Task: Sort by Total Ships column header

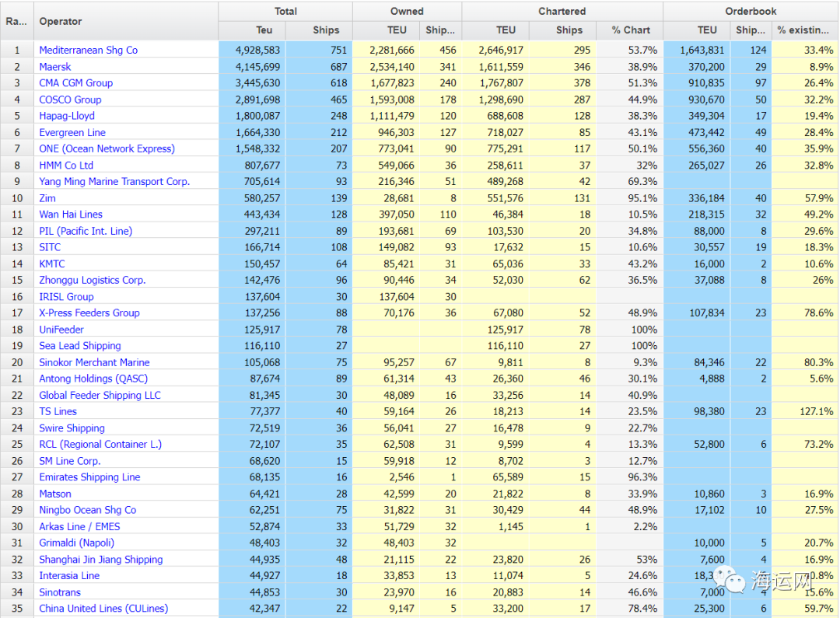Action: point(320,30)
